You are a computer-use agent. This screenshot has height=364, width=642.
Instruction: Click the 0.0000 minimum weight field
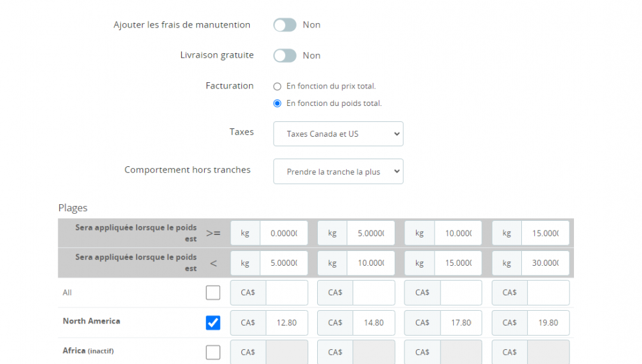coord(284,234)
